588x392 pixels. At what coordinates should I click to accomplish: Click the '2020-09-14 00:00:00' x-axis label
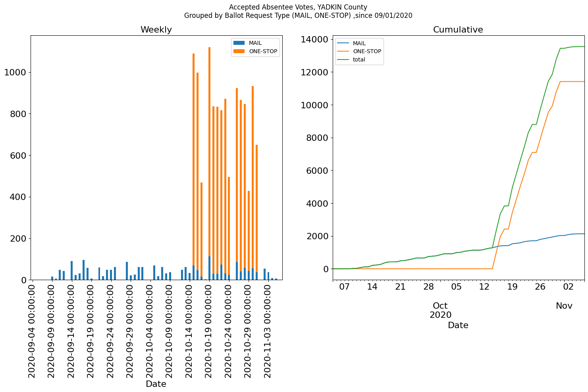tap(71, 330)
